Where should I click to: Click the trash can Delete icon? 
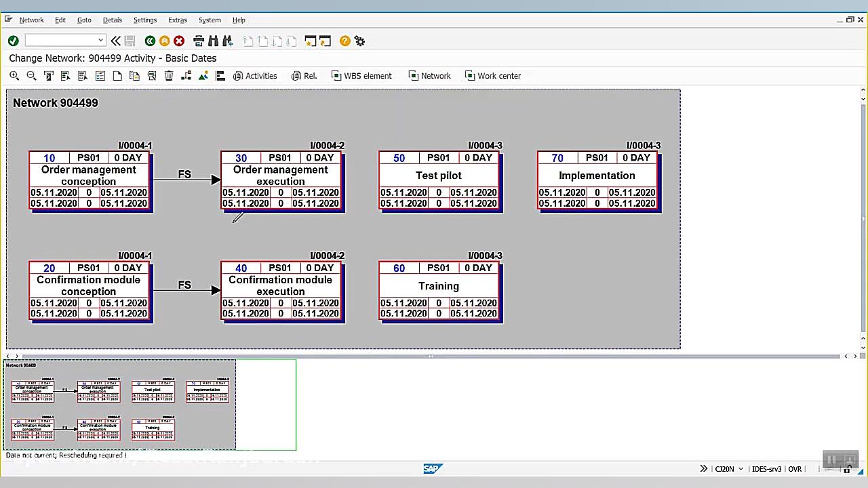pos(169,76)
